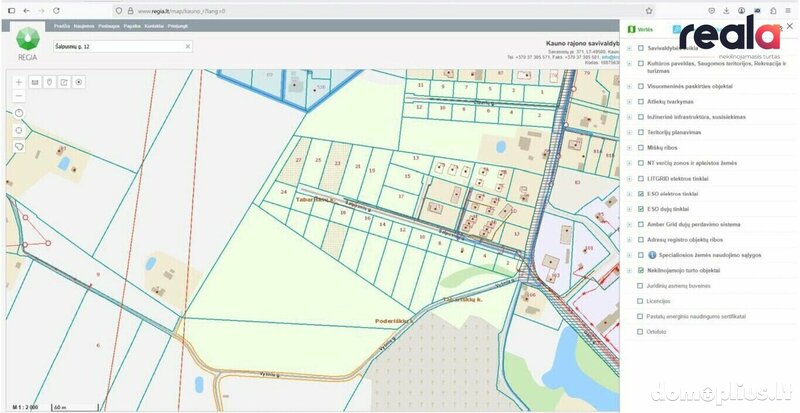Viewport: 800px width, 413px height.
Task: Clear the address search field
Action: (x=188, y=46)
